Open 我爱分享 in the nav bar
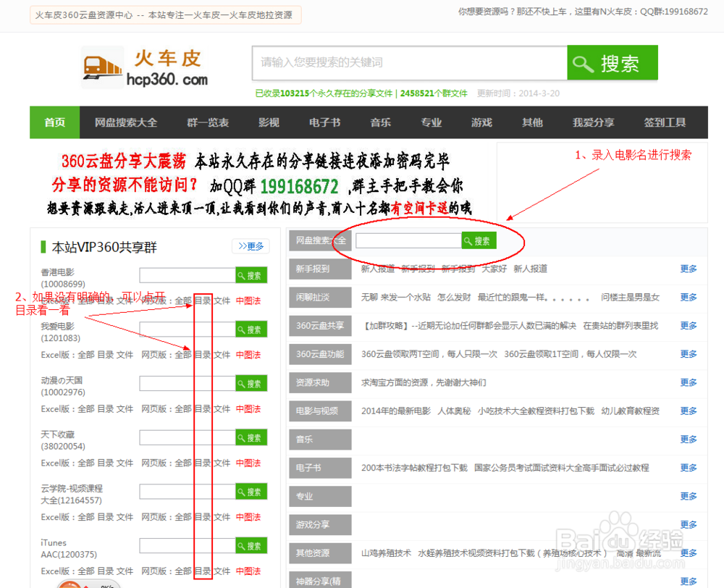This screenshot has height=588, width=724. coord(594,122)
